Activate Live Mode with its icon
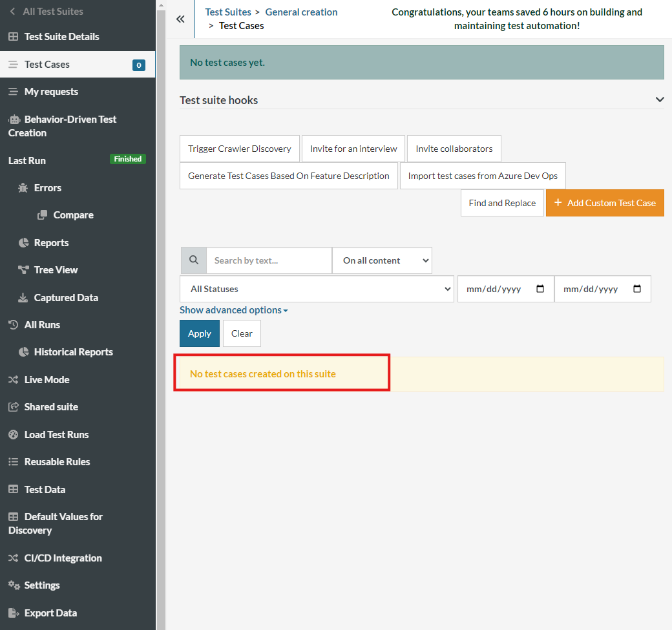The image size is (672, 630). [13, 379]
